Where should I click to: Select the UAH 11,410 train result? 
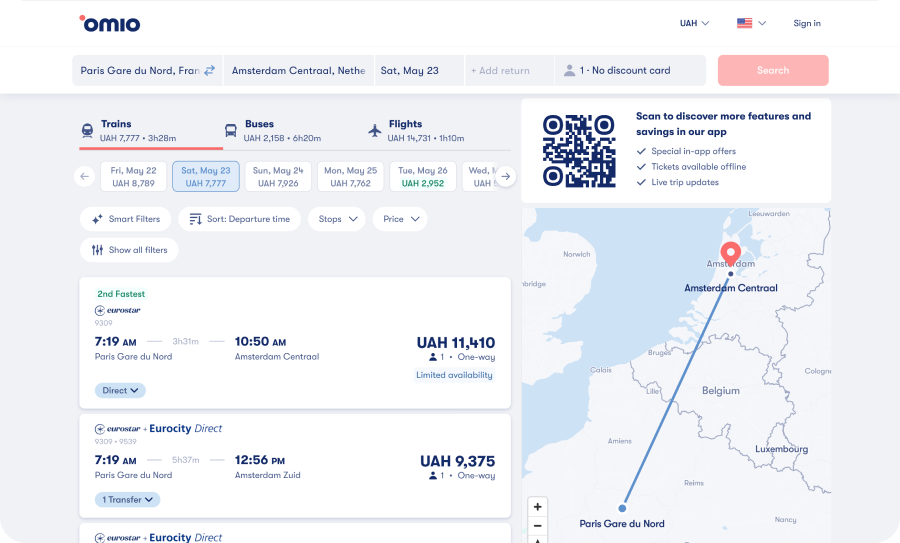[295, 343]
